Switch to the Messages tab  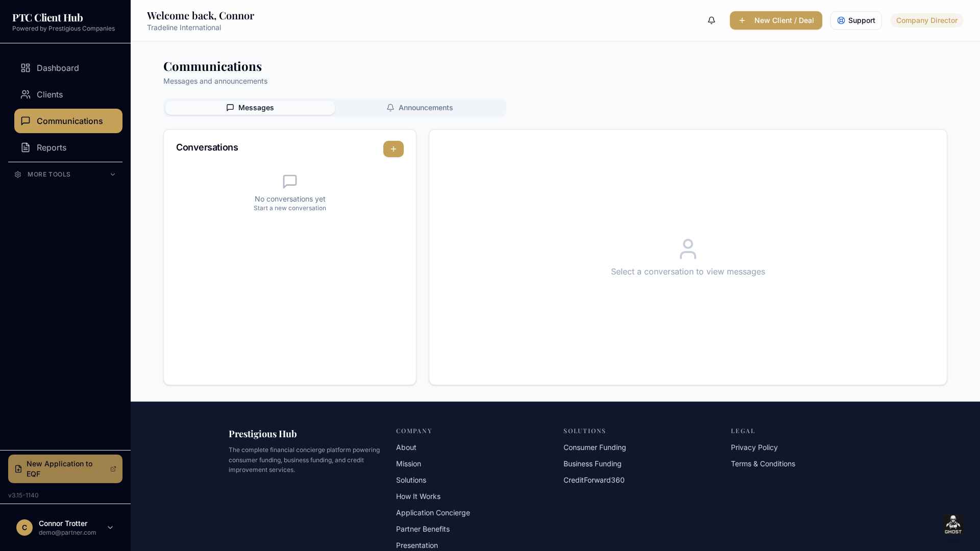(x=250, y=108)
